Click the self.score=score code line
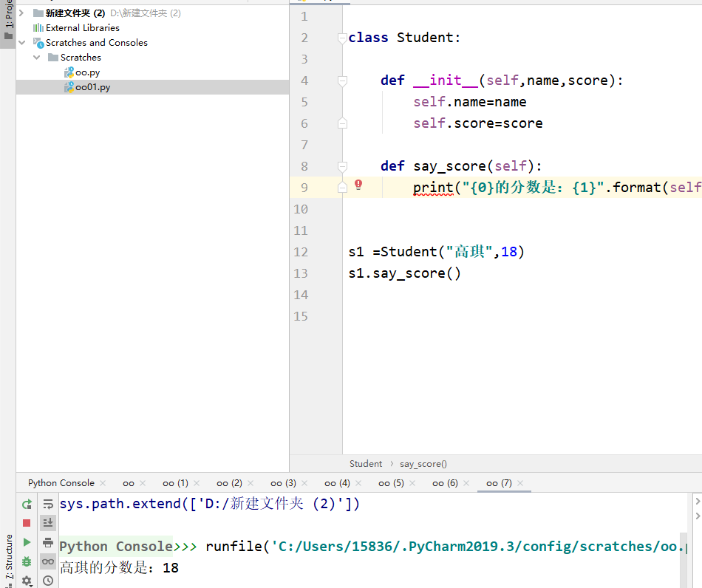 [x=477, y=123]
